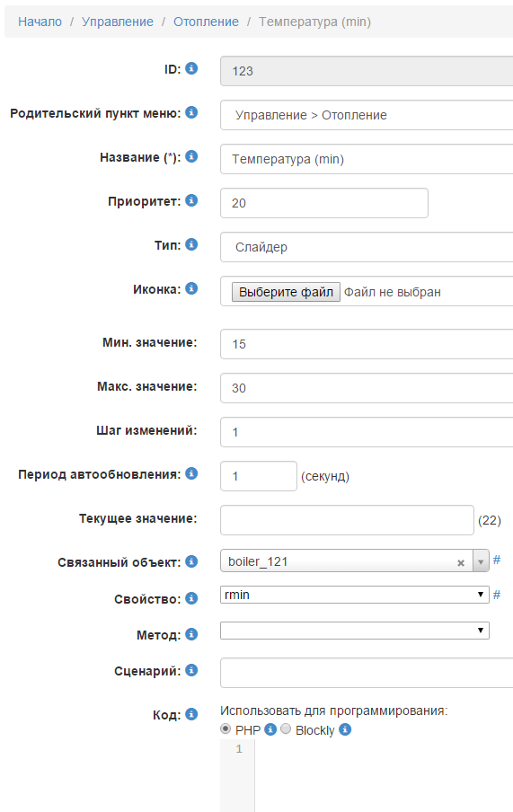
Task: Show the hint icon for Связанный объект
Action: 191,561
